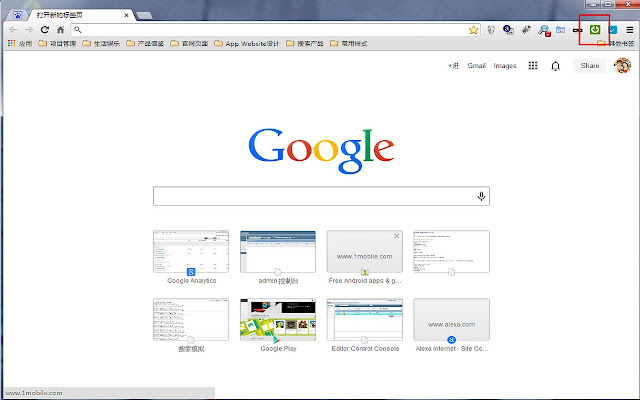Click the pushpin extension icon

(526, 30)
